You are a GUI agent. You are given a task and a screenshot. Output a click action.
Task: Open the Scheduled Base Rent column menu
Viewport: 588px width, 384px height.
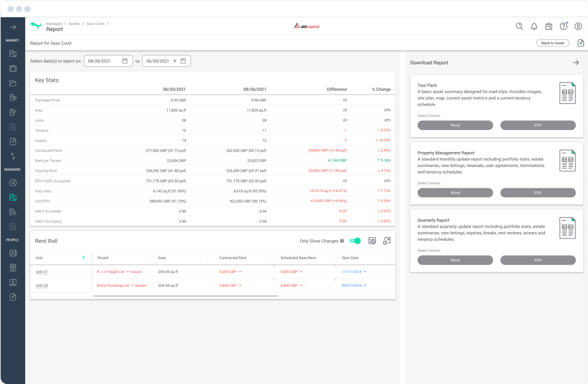(x=330, y=258)
